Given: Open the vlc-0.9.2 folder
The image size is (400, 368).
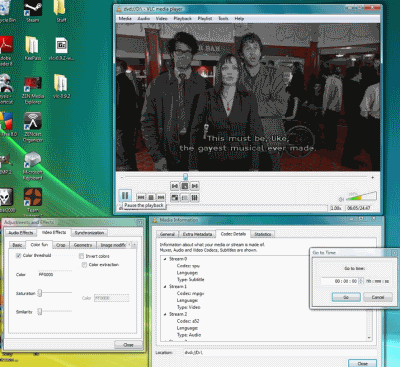Looking at the screenshot, I should [x=61, y=86].
